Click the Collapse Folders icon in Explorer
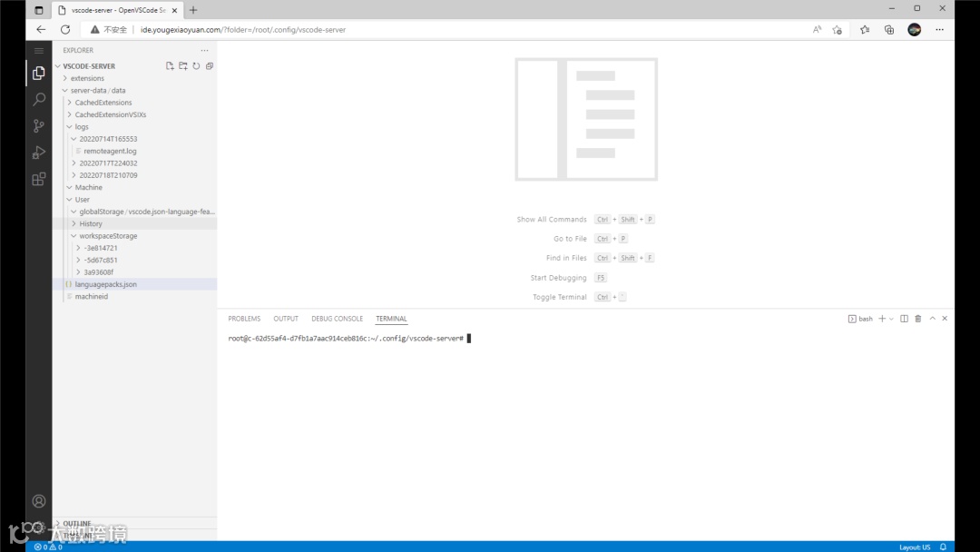Image resolution: width=980 pixels, height=552 pixels. point(210,65)
